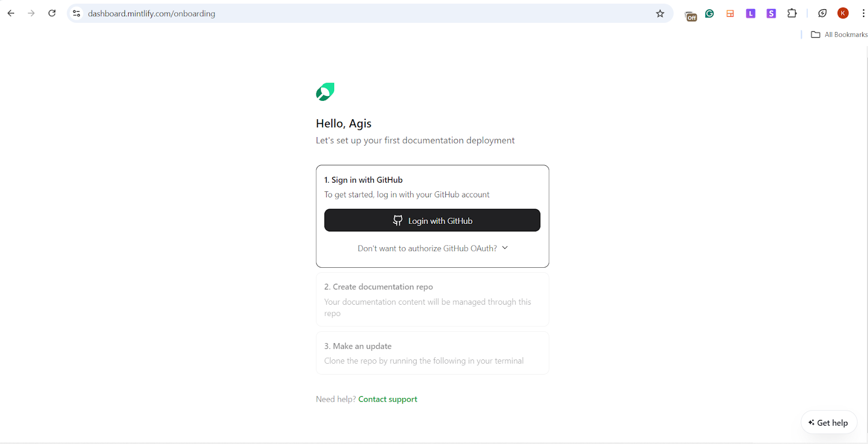Bookmark this page with the star icon
This screenshot has height=444, width=868.
660,14
